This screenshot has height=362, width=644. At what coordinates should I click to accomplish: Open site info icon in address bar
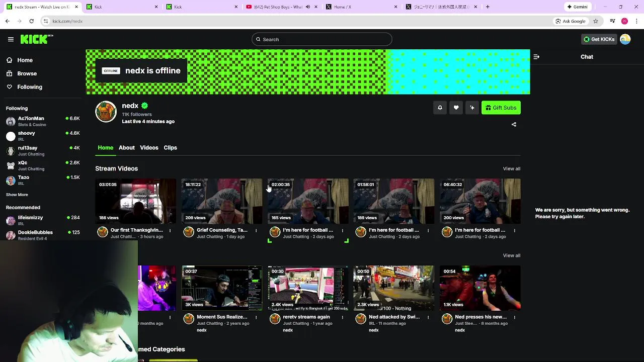click(46, 21)
